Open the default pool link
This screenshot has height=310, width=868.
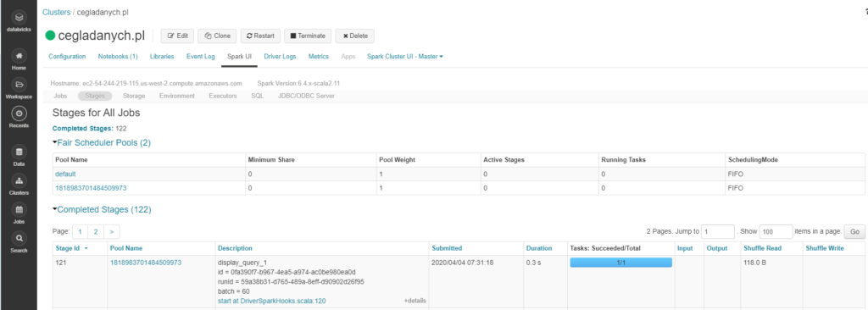click(x=65, y=174)
